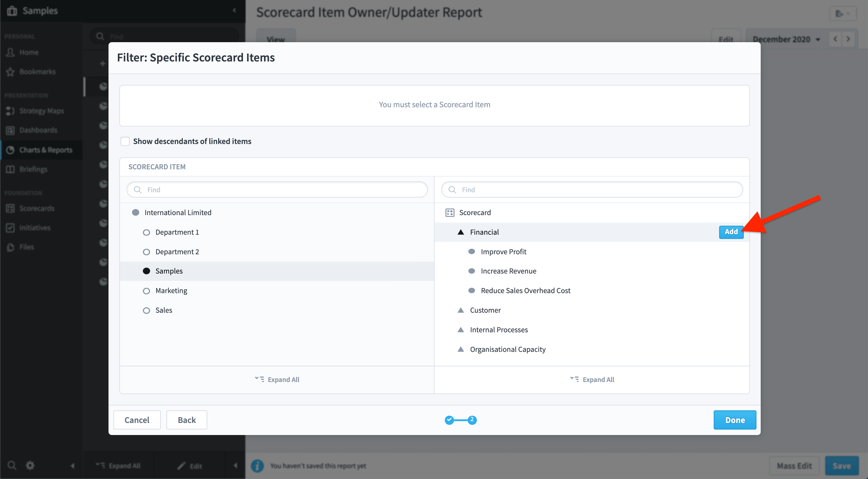Viewport: 868px width, 479px height.
Task: Click Improve Profit oval icon
Action: 471,252
